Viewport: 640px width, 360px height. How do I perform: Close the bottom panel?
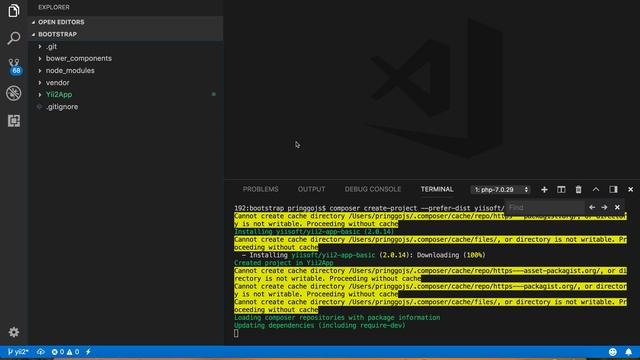(630, 189)
